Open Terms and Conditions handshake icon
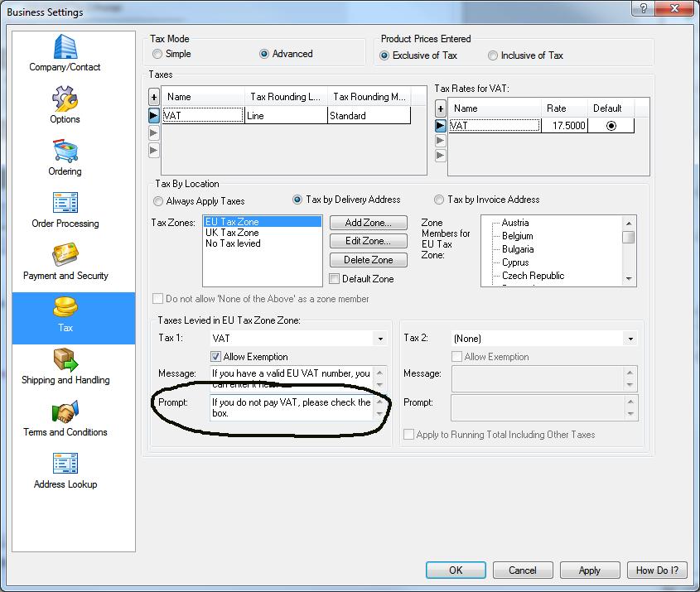This screenshot has width=700, height=592. (65, 413)
